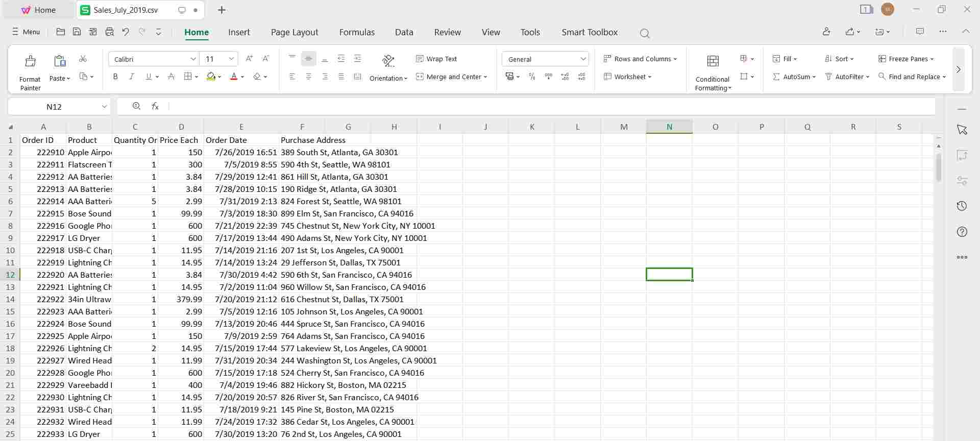The width and height of the screenshot is (980, 441).
Task: Open the Menu hamburger button
Action: (x=26, y=32)
